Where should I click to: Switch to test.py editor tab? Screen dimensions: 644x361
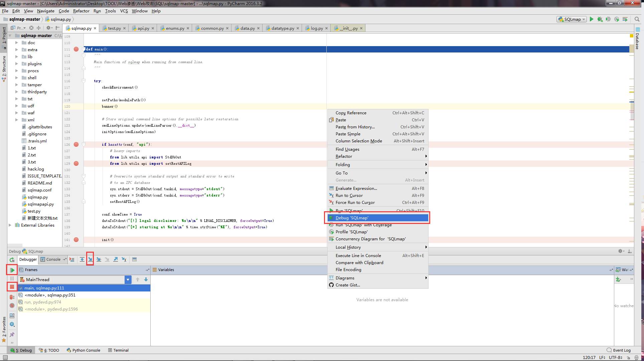click(114, 28)
